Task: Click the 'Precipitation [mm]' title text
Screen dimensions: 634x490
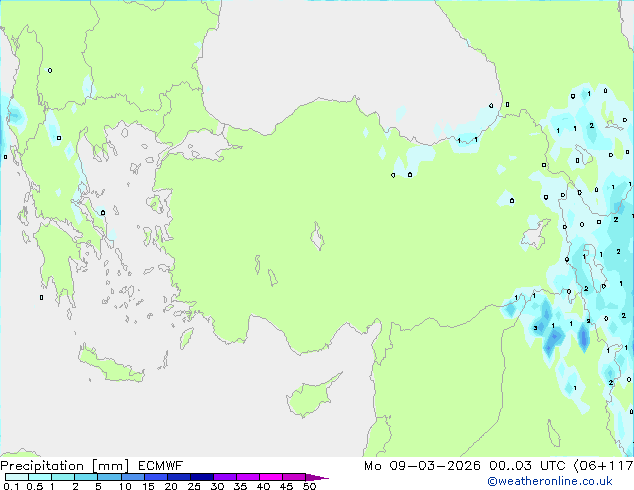Action: click(x=65, y=466)
